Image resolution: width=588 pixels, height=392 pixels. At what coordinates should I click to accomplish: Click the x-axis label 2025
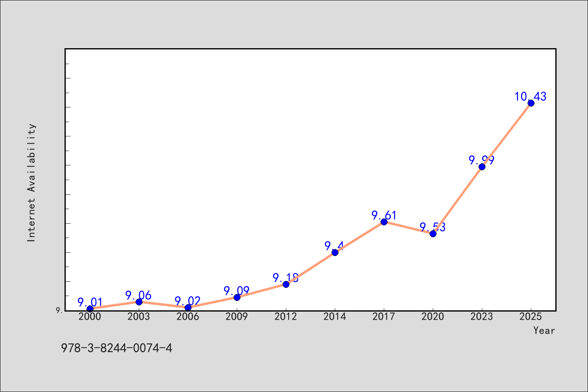tap(531, 317)
